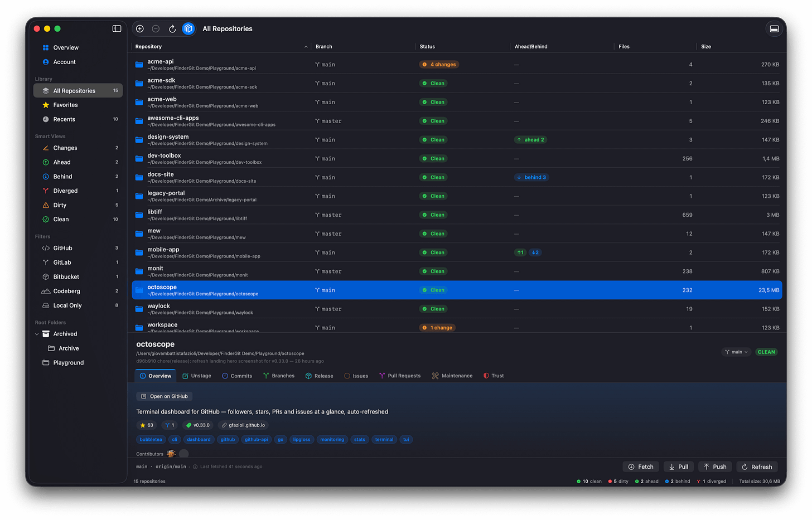Switch to the Trust tab

pos(494,376)
